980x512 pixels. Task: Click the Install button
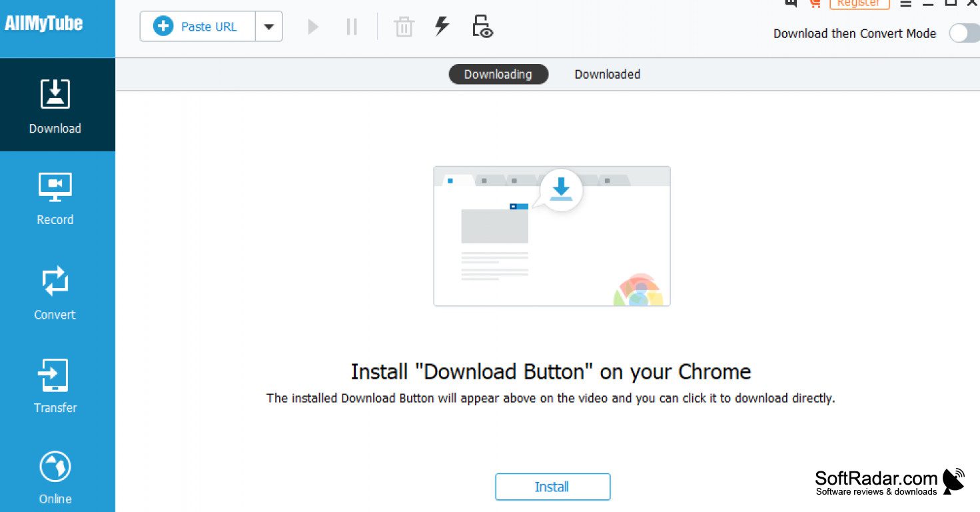point(552,487)
